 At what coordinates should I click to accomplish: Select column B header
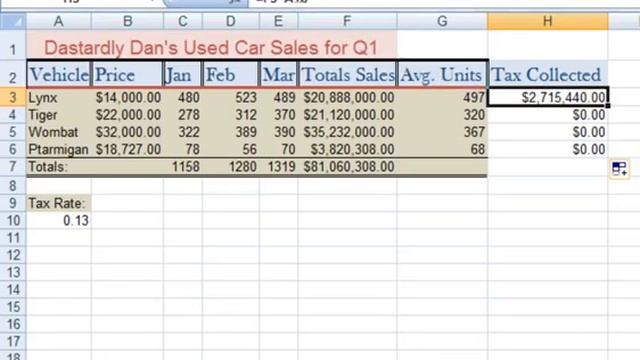click(x=127, y=22)
